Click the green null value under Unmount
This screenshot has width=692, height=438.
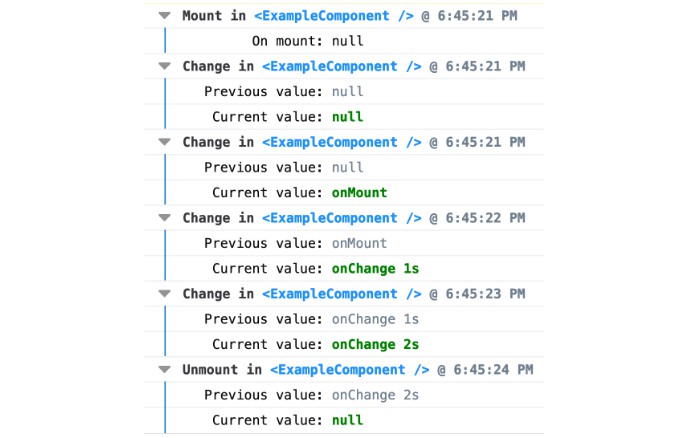[347, 420]
